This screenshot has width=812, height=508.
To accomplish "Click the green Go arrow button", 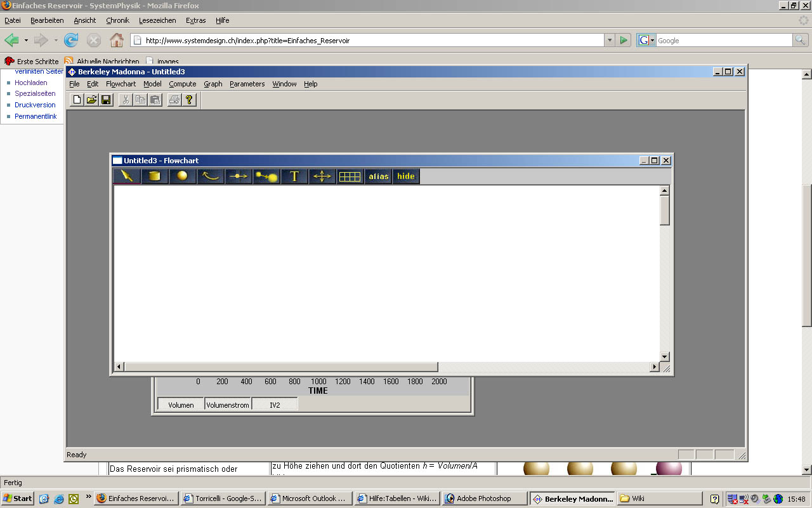I will [624, 40].
